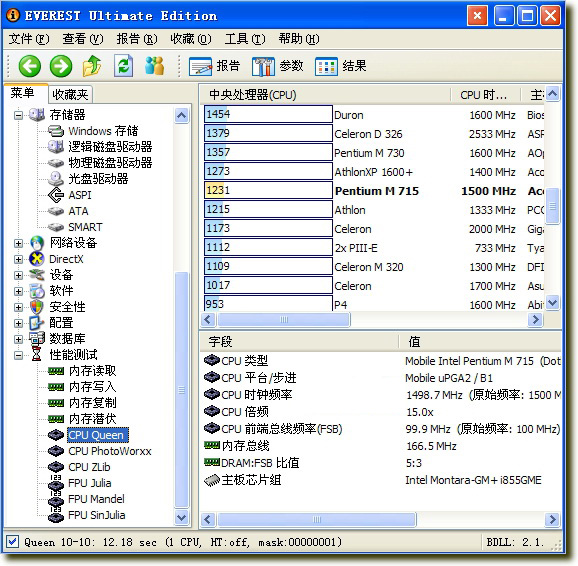Click details panel scroll left arrow
This screenshot has height=566, width=578.
pyautogui.click(x=208, y=520)
